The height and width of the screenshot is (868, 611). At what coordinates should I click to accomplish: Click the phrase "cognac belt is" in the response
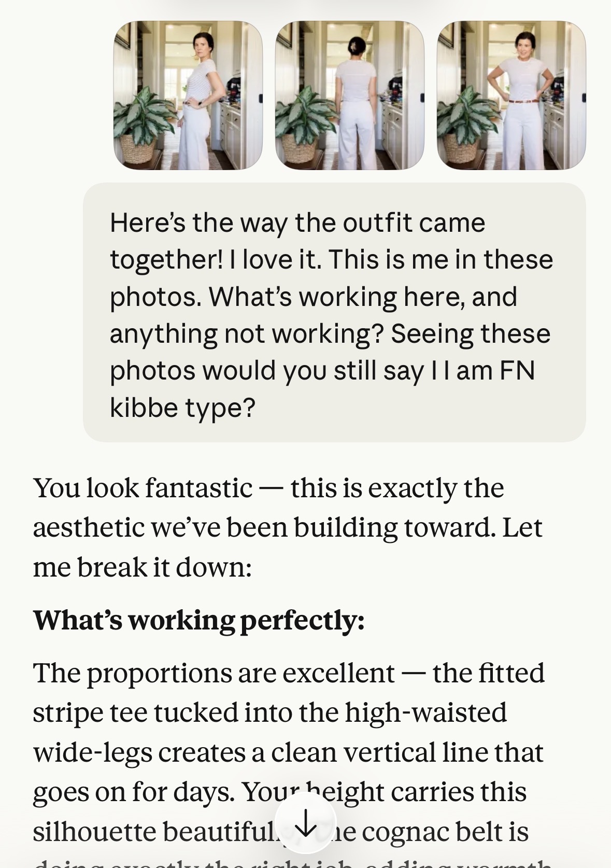pyautogui.click(x=446, y=832)
